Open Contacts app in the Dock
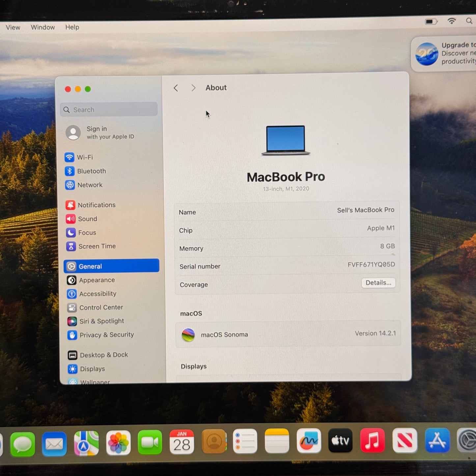Image resolution: width=476 pixels, height=476 pixels. (214, 441)
